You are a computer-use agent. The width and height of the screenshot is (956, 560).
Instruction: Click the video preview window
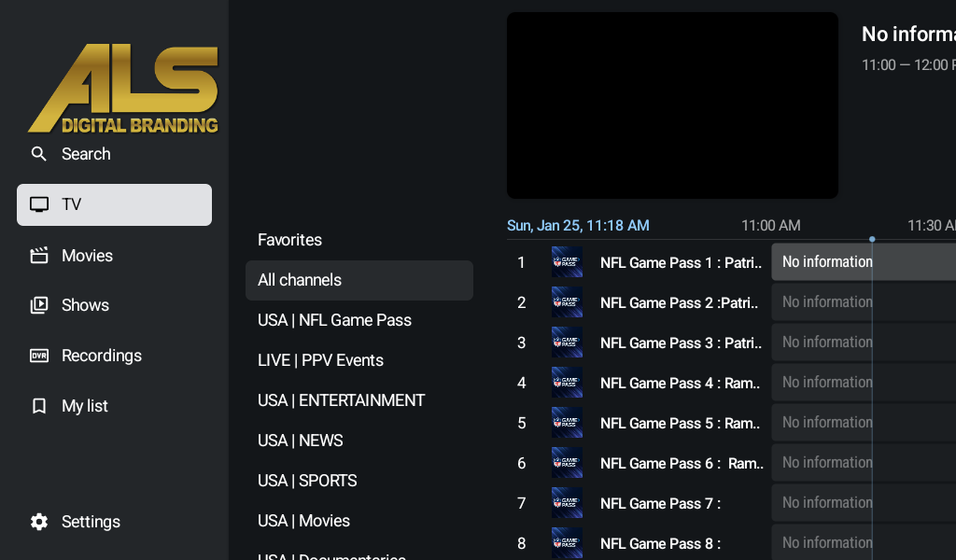pyautogui.click(x=672, y=105)
